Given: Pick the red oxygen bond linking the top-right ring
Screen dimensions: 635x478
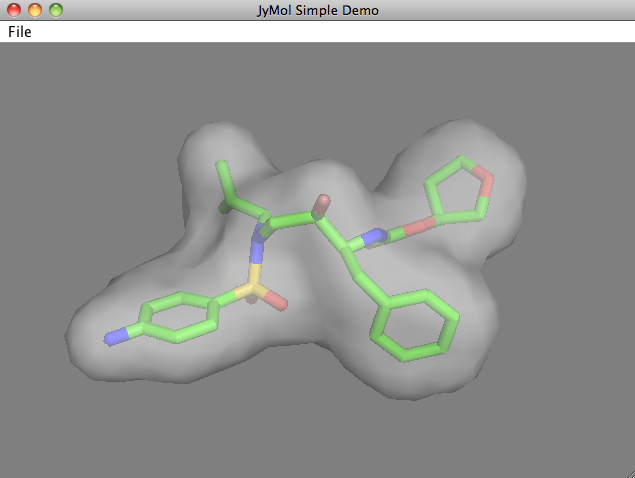Looking at the screenshot, I should [420, 225].
